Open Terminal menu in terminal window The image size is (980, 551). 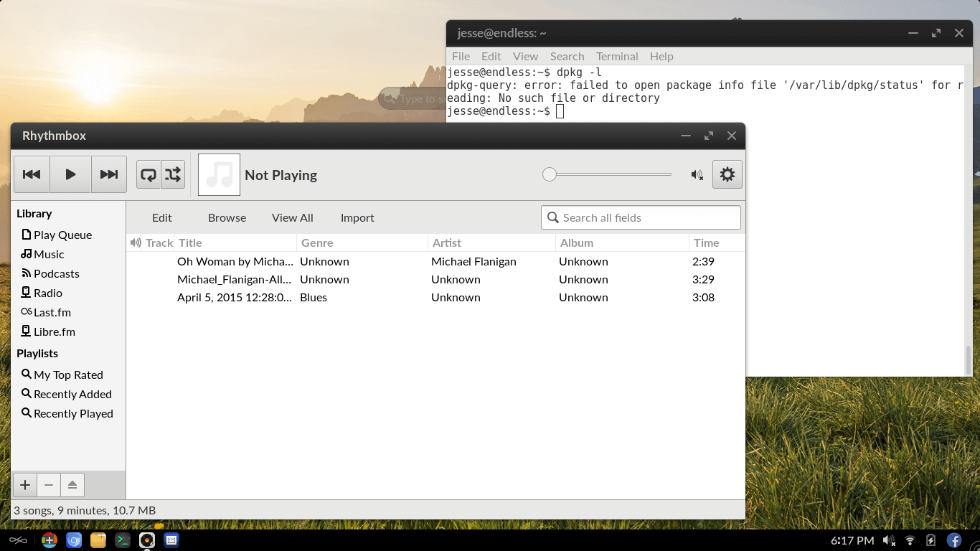[x=617, y=56]
